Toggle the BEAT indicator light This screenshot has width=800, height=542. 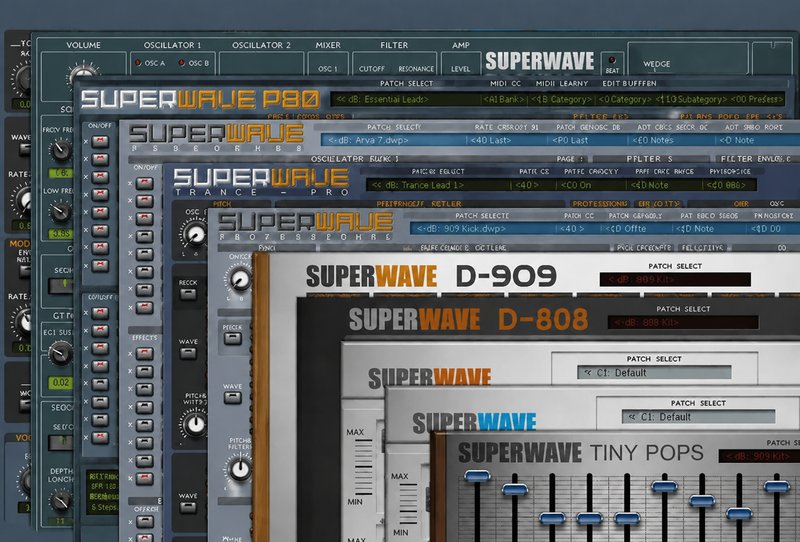pos(612,60)
